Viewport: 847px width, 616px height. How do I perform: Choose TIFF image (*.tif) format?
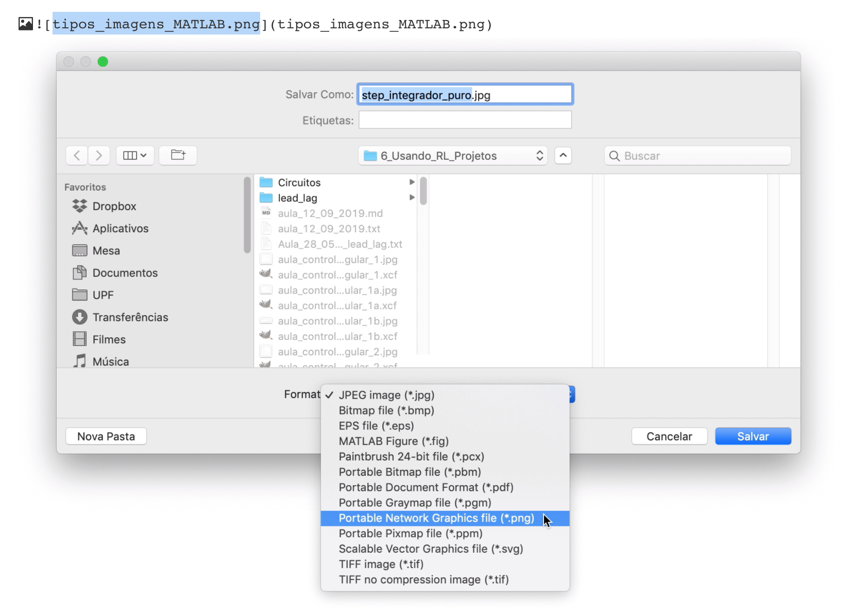coord(445,564)
